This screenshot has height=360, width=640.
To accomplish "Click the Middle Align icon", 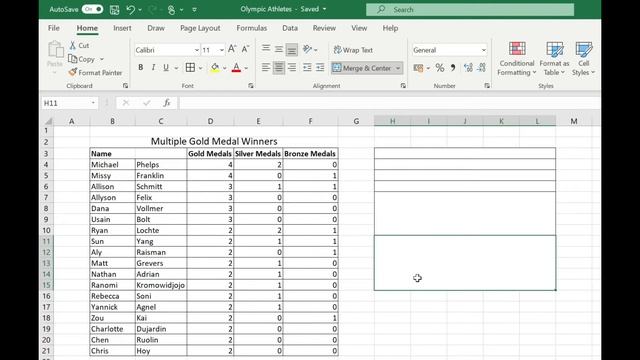I will [279, 49].
